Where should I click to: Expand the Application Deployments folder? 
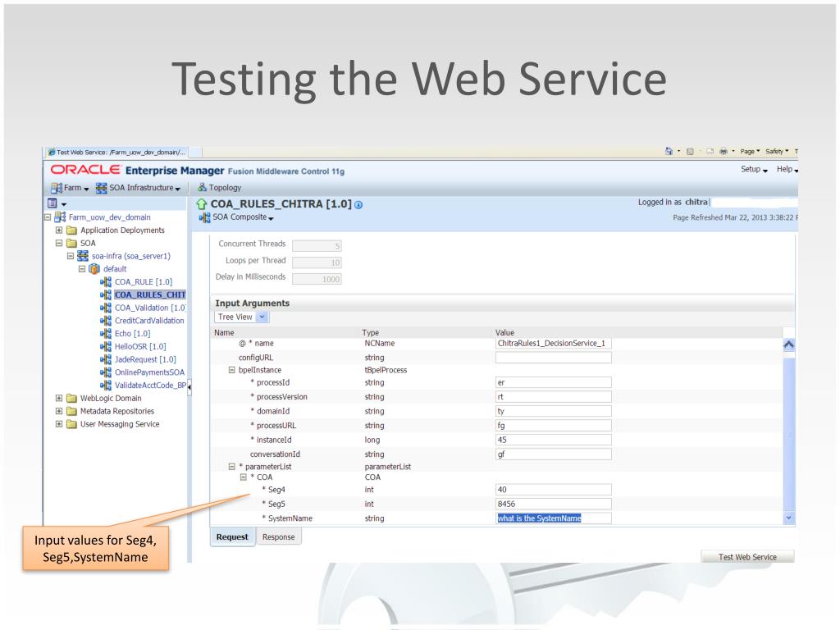(x=59, y=230)
